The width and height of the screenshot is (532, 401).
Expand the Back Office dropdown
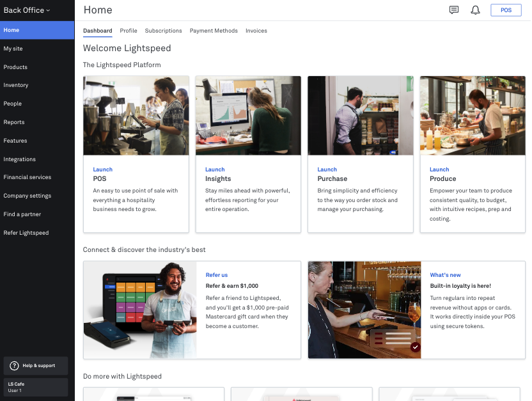click(x=27, y=10)
